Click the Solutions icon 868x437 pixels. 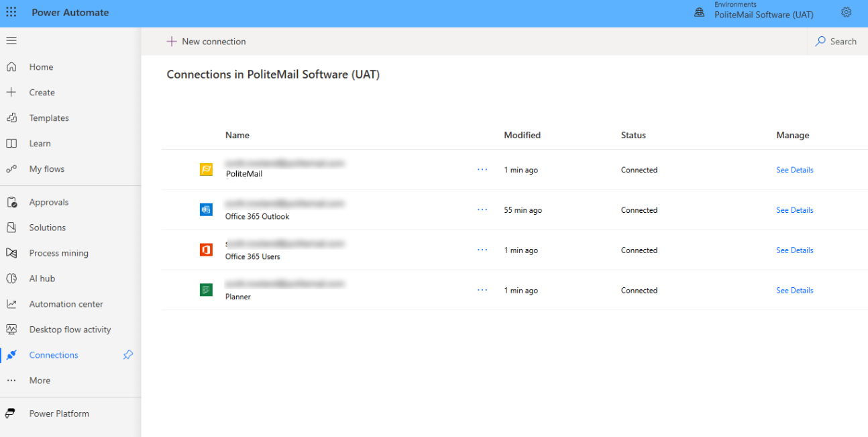coord(11,228)
